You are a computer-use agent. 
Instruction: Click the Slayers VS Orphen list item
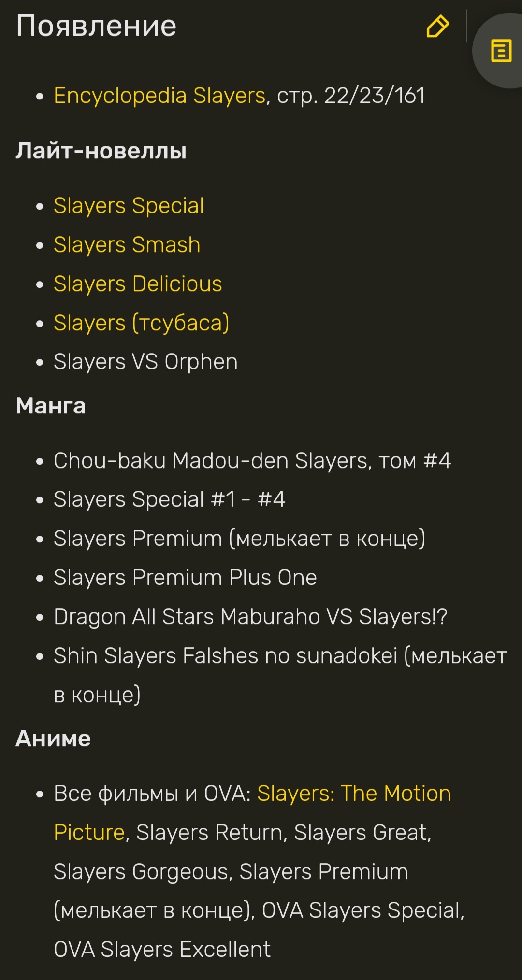point(145,362)
